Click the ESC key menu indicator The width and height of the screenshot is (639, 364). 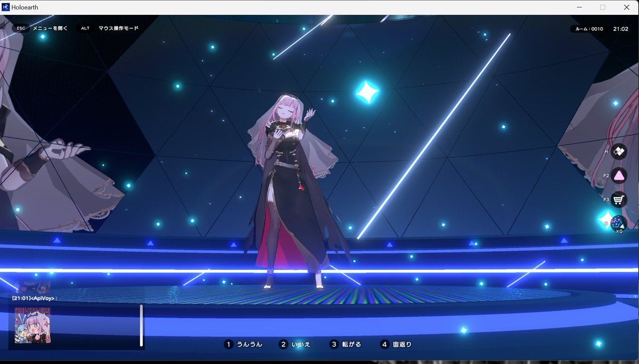point(21,28)
